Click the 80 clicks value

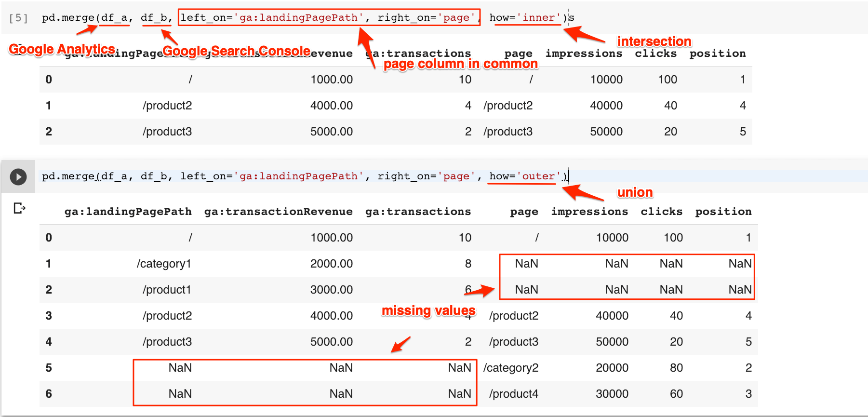(676, 368)
